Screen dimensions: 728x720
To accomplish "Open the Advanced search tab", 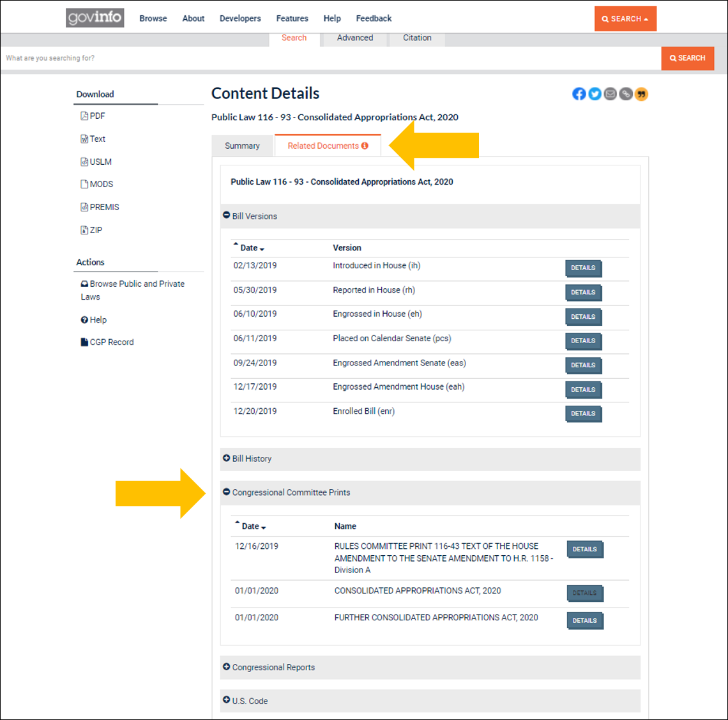I will pos(354,38).
